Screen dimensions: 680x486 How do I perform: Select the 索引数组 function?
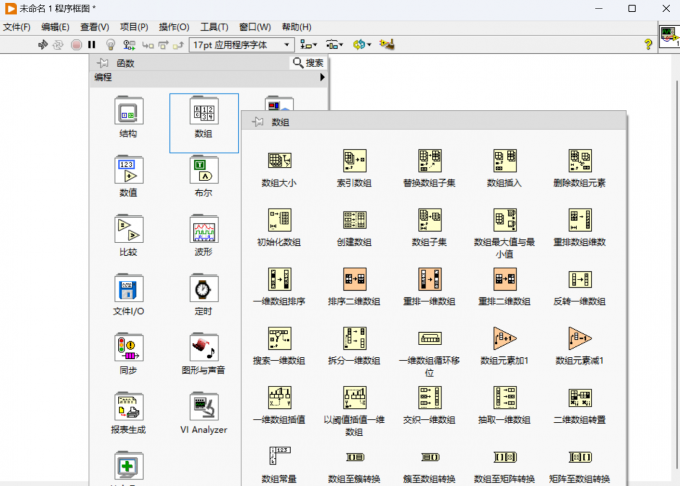pyautogui.click(x=355, y=160)
